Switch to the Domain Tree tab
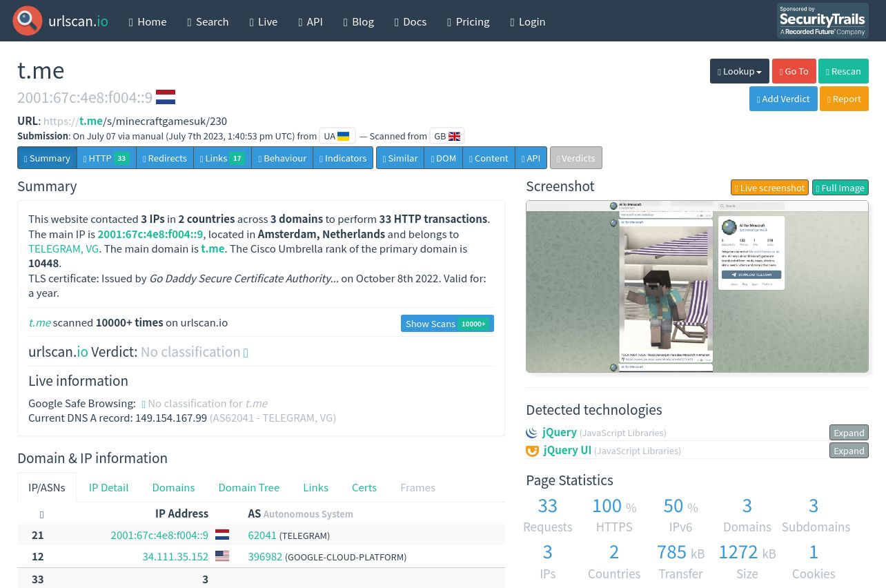 pos(249,487)
